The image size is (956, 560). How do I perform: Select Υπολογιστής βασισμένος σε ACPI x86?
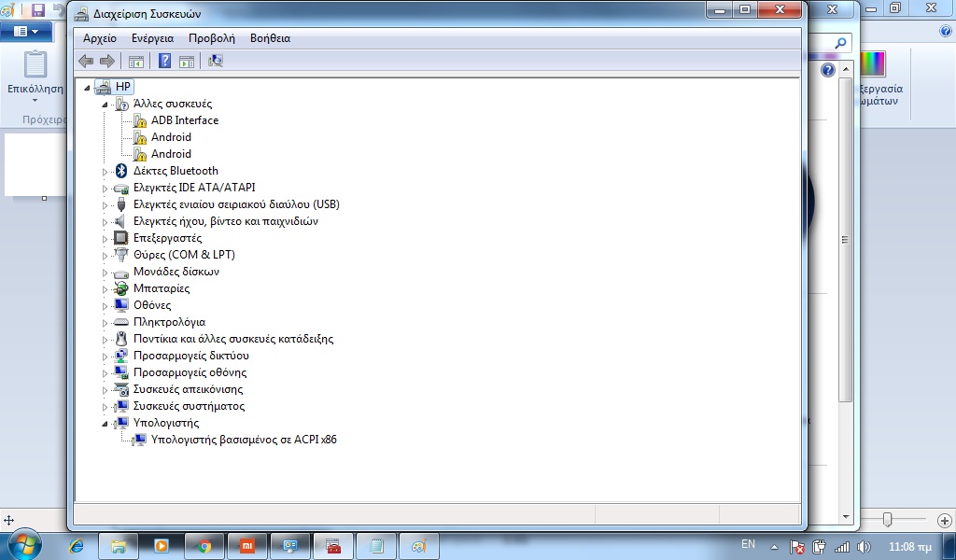pos(244,440)
